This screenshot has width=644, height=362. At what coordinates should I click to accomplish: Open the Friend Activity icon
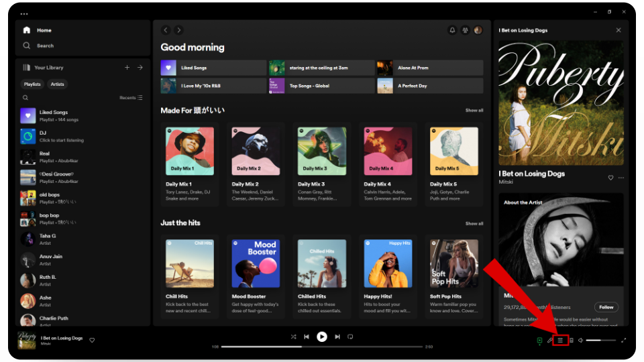[x=465, y=30]
